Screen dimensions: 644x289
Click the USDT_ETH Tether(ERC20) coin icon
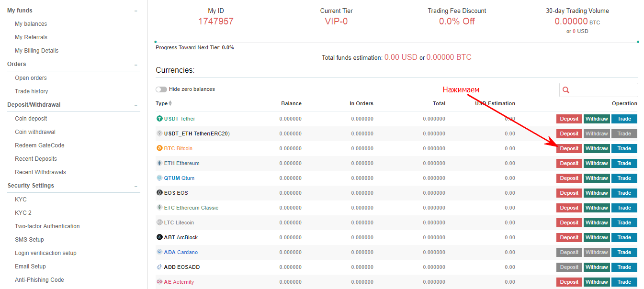159,133
